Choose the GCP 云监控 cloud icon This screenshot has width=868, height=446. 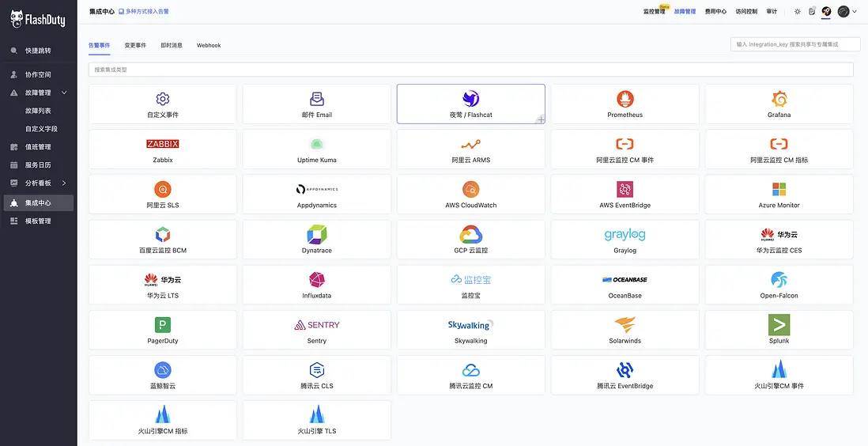(470, 234)
